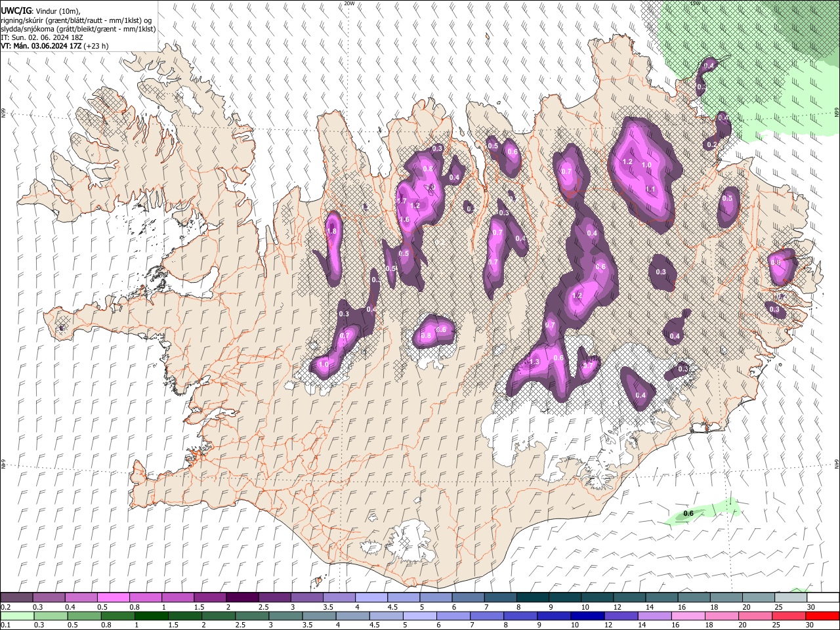The width and height of the screenshot is (840, 630).
Task: Click the 1.8 precipitation value on map
Action: pos(331,231)
